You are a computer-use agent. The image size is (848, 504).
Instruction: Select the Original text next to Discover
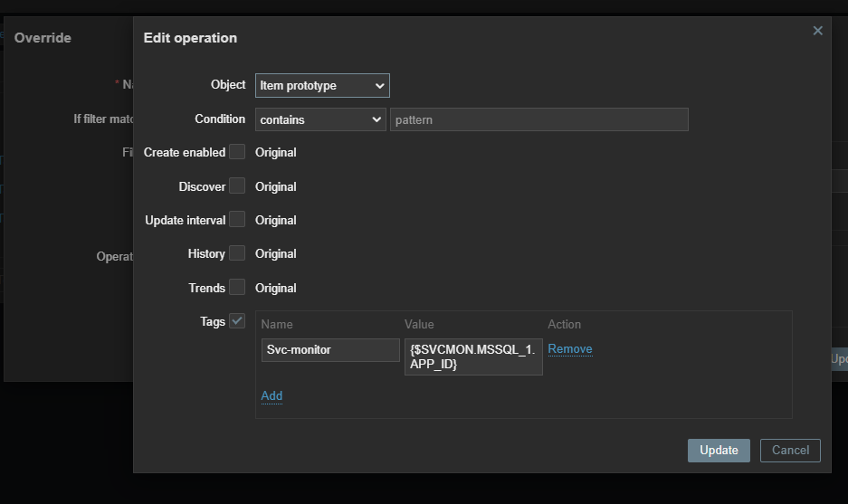276,186
